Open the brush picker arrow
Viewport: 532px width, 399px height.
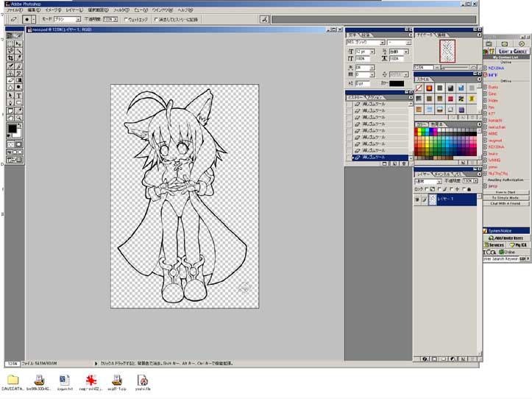tap(33, 20)
